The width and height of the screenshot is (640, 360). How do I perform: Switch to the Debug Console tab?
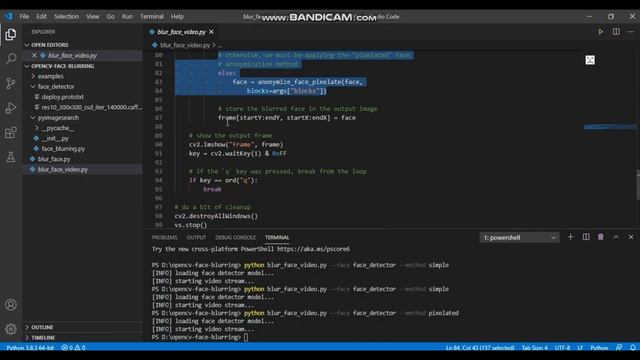tap(236, 238)
